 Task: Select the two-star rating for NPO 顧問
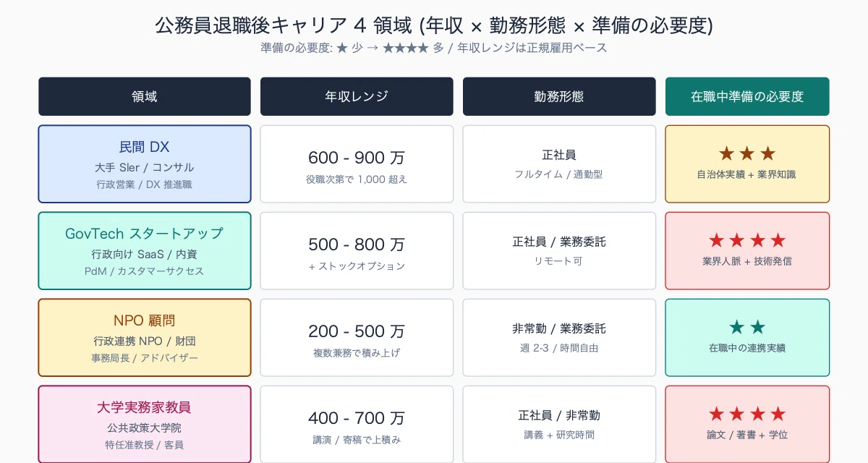pos(747,327)
